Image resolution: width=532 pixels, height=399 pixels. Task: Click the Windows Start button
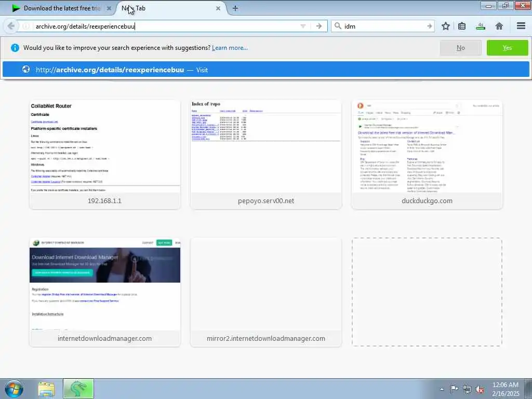coord(14,389)
